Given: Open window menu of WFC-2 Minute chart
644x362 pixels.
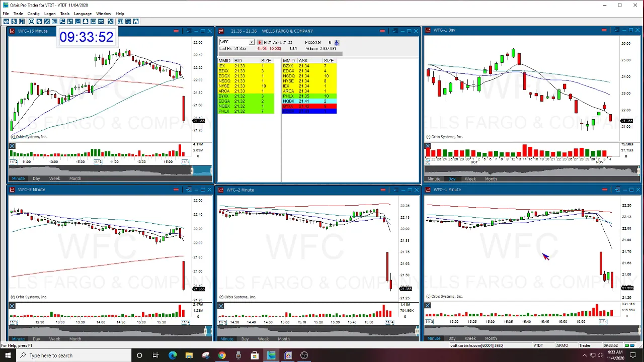Looking at the screenshot, I should 395,190.
